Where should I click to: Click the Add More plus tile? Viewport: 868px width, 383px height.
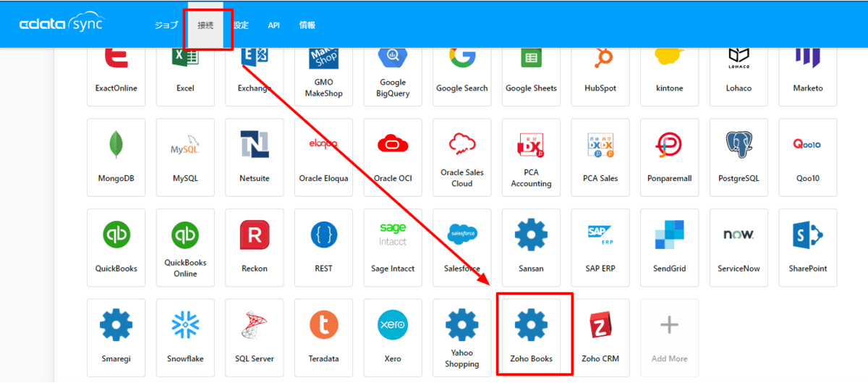point(670,338)
